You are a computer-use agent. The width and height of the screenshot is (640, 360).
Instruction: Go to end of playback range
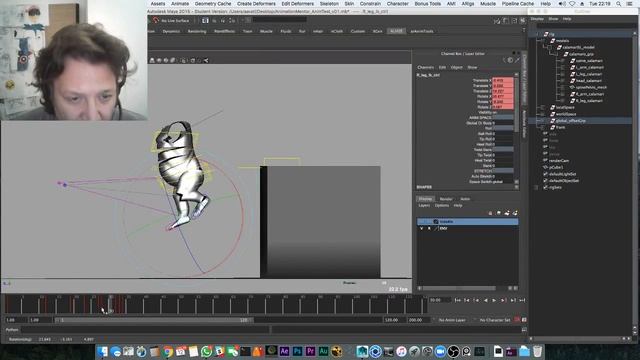(x=522, y=300)
